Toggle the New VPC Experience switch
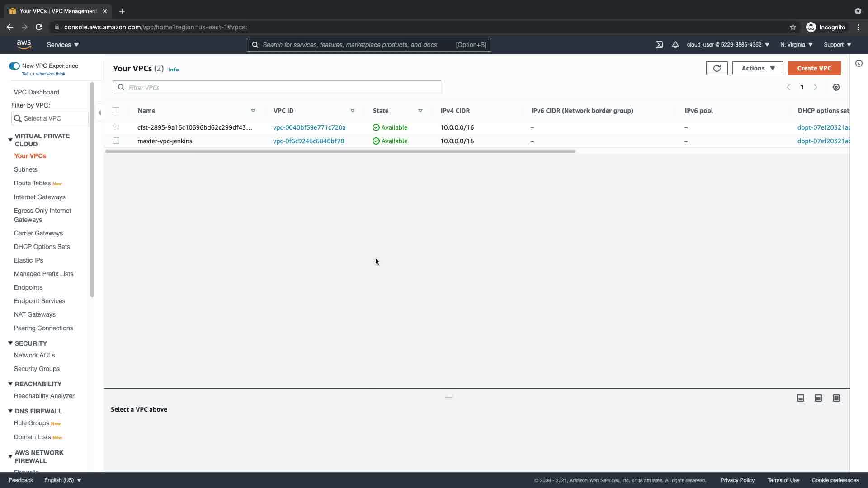Screen dimensions: 868x488 pyautogui.click(x=14, y=66)
